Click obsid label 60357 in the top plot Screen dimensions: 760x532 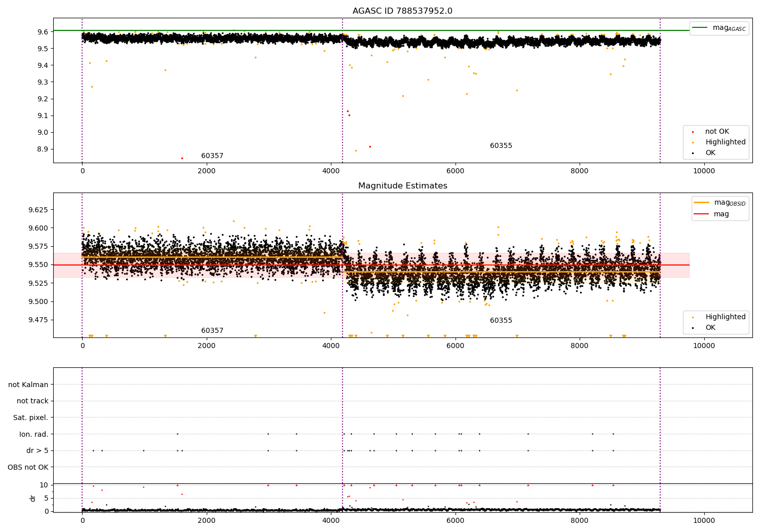click(212, 156)
